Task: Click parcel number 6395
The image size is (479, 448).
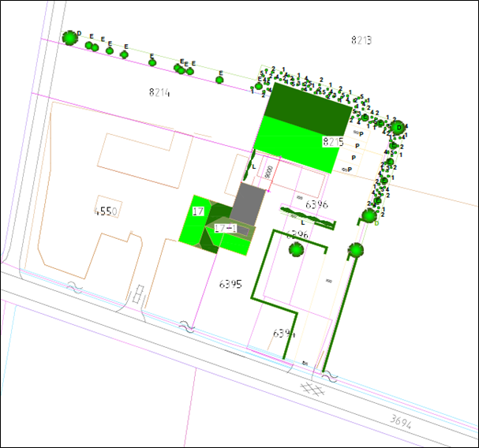Action: click(230, 284)
